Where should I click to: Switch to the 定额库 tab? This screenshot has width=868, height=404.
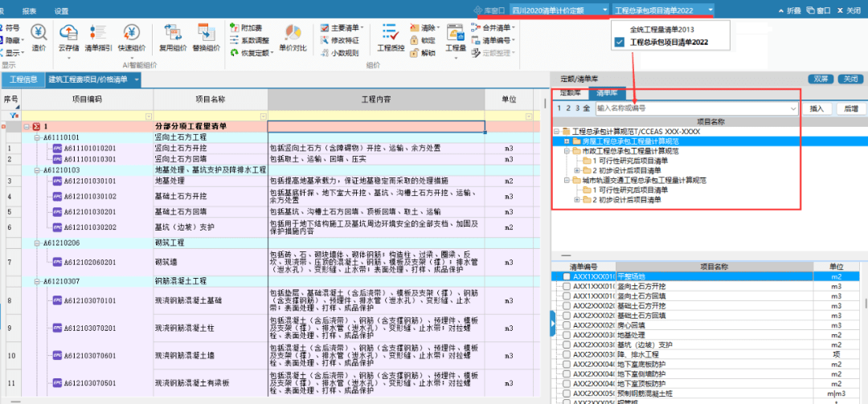pyautogui.click(x=570, y=92)
